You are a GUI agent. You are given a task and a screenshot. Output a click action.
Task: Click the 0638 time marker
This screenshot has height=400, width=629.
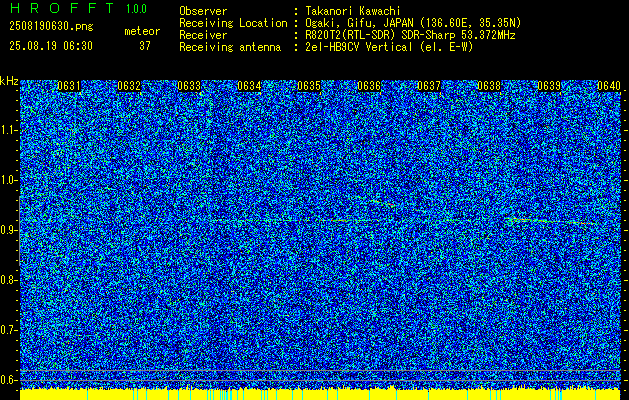[x=489, y=86]
